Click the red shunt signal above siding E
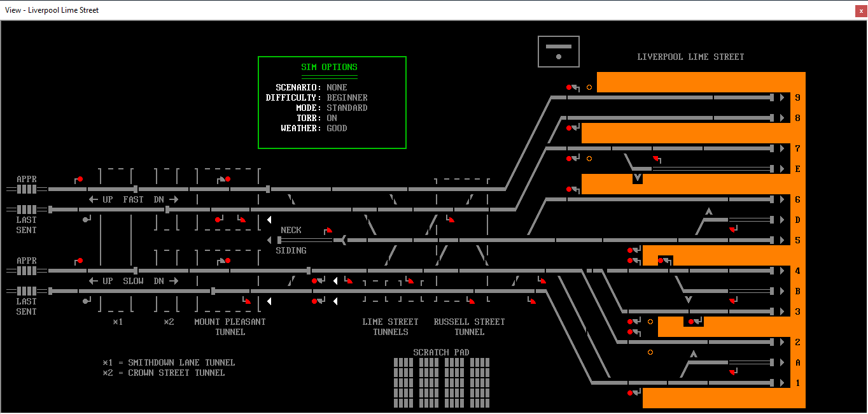This screenshot has height=414, width=868. pos(656,159)
